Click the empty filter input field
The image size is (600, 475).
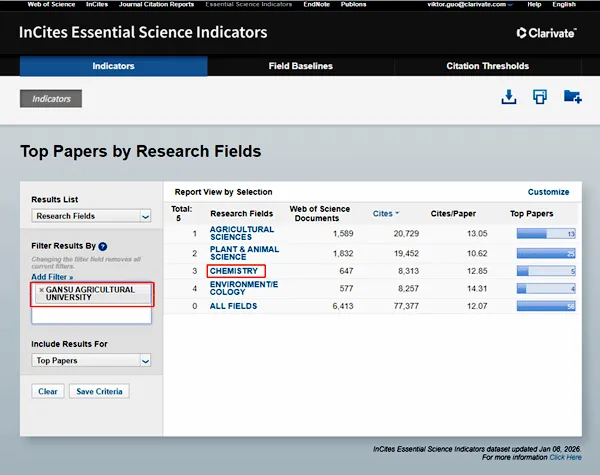(x=91, y=316)
